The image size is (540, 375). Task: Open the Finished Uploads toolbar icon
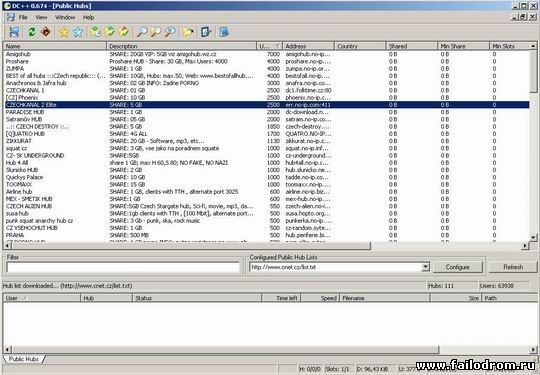124,32
